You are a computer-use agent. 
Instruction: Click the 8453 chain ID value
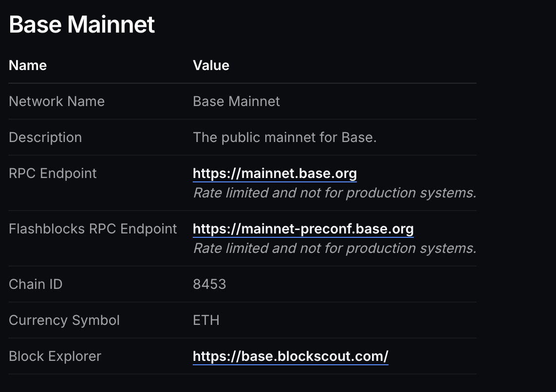pyautogui.click(x=209, y=285)
